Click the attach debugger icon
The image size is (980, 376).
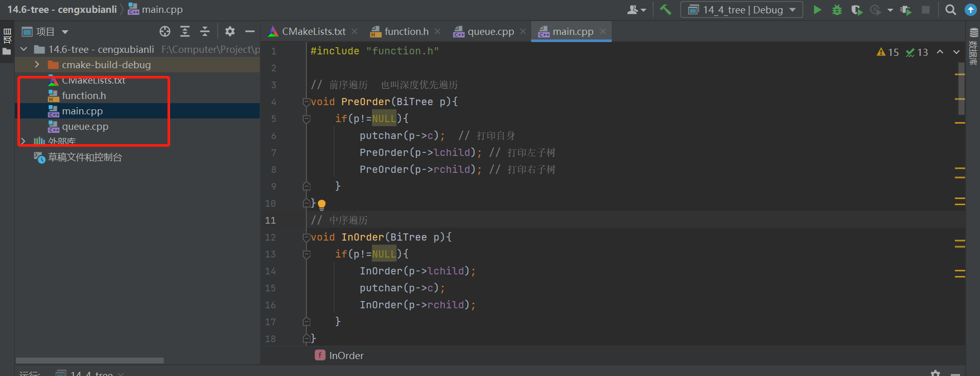pyautogui.click(x=906, y=10)
